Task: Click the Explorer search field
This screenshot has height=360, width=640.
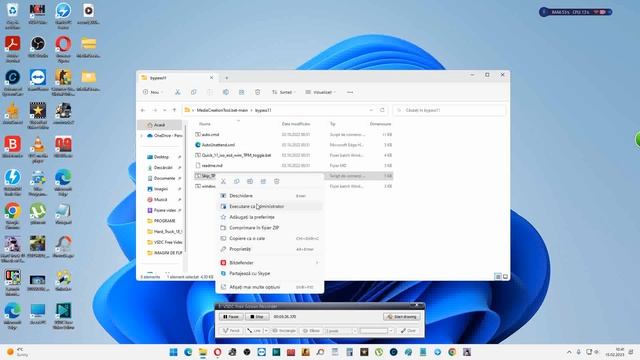Action: 449,110
